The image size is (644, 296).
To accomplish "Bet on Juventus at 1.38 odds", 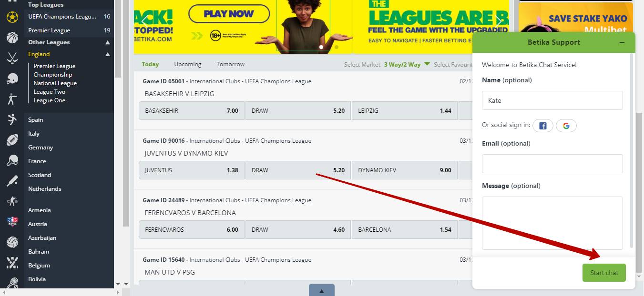I will [192, 170].
